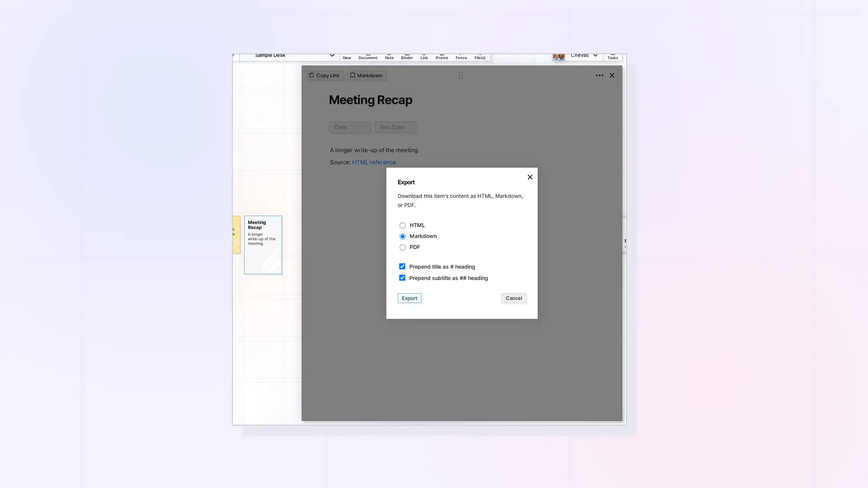
Task: Add a Binder from toolbar
Action: [x=407, y=56]
